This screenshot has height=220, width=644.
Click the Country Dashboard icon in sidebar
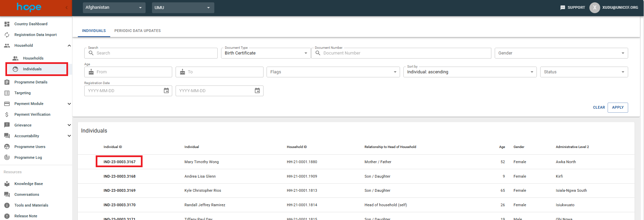(x=7, y=24)
